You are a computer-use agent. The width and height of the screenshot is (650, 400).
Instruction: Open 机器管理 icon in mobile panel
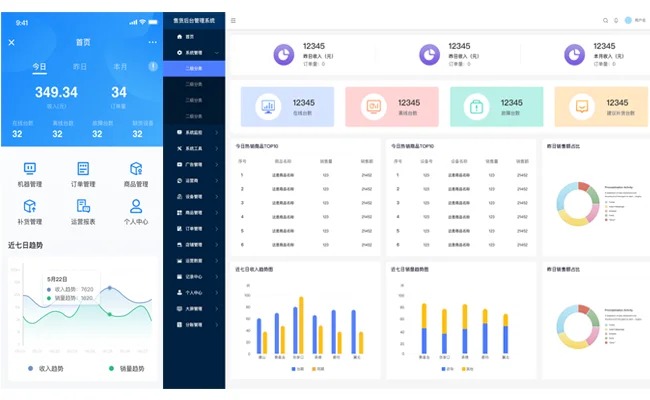(x=30, y=170)
